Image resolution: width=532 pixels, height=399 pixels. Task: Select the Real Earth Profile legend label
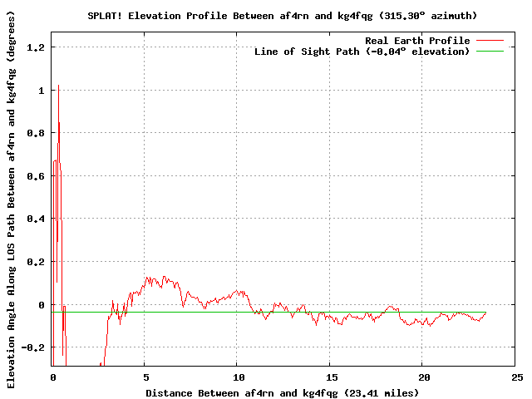(x=417, y=41)
